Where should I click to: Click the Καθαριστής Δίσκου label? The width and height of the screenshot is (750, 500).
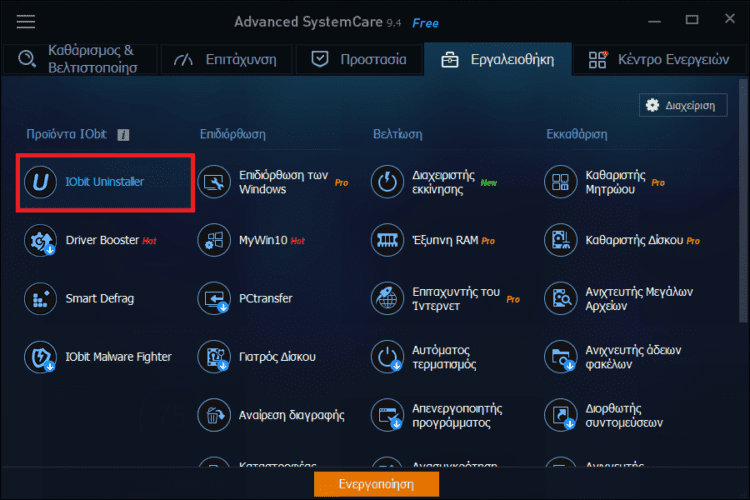pos(634,240)
